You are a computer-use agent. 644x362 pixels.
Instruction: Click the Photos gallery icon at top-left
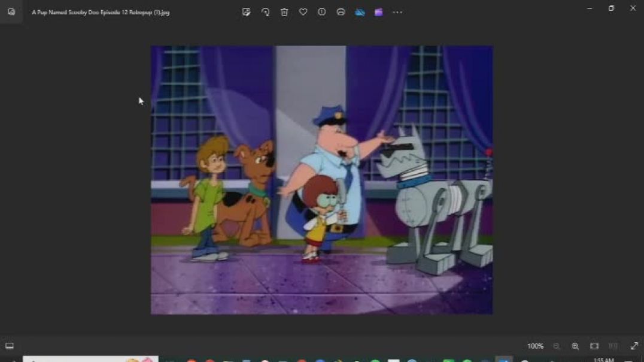click(11, 12)
